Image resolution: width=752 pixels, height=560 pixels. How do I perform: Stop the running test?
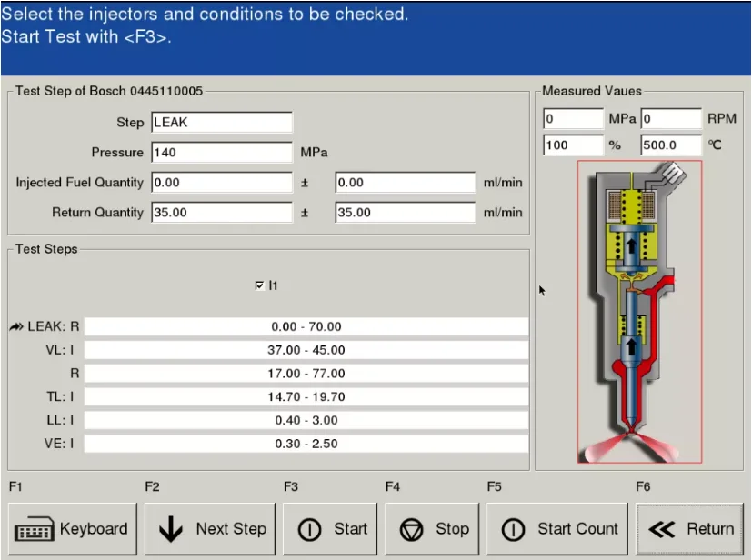tap(436, 529)
